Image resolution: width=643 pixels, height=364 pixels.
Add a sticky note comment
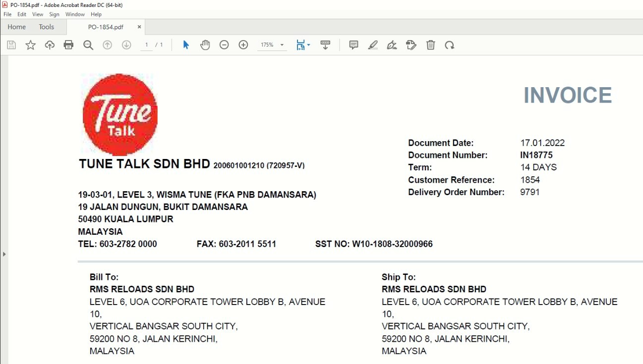pyautogui.click(x=353, y=45)
